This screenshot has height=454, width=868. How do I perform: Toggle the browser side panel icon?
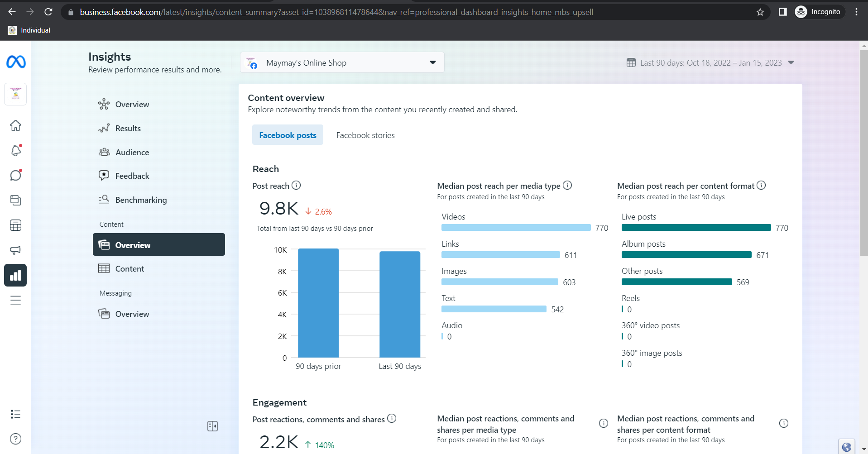[x=782, y=12]
